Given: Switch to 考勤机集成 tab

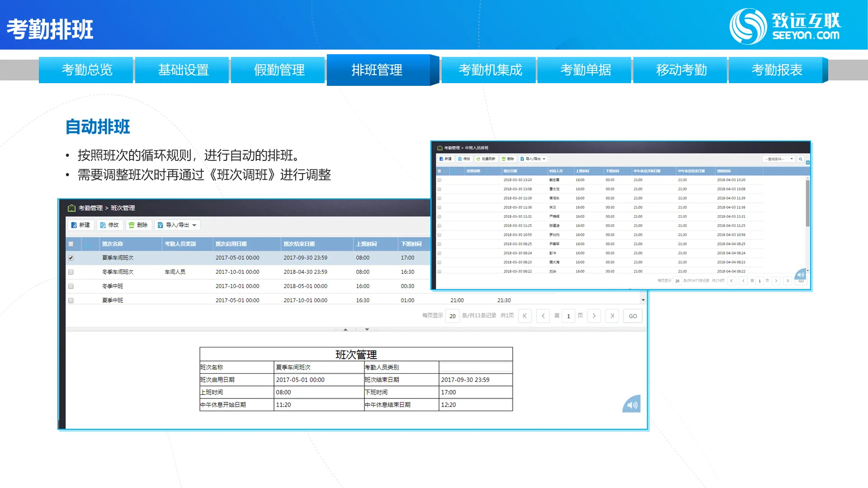Looking at the screenshot, I should click(x=490, y=70).
